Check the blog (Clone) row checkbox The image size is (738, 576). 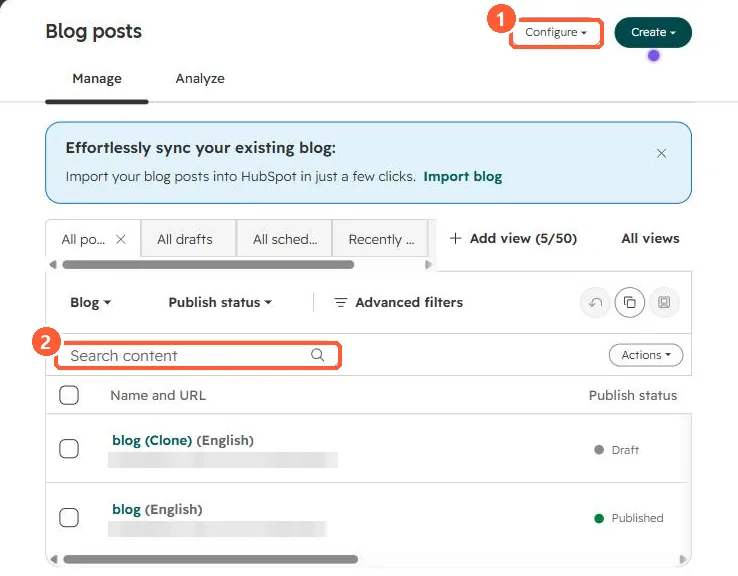69,449
